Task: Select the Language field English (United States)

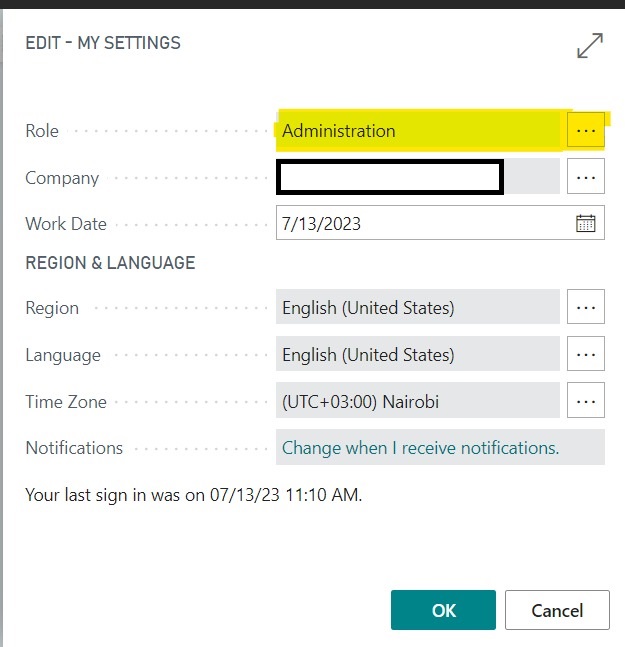Action: (x=418, y=354)
